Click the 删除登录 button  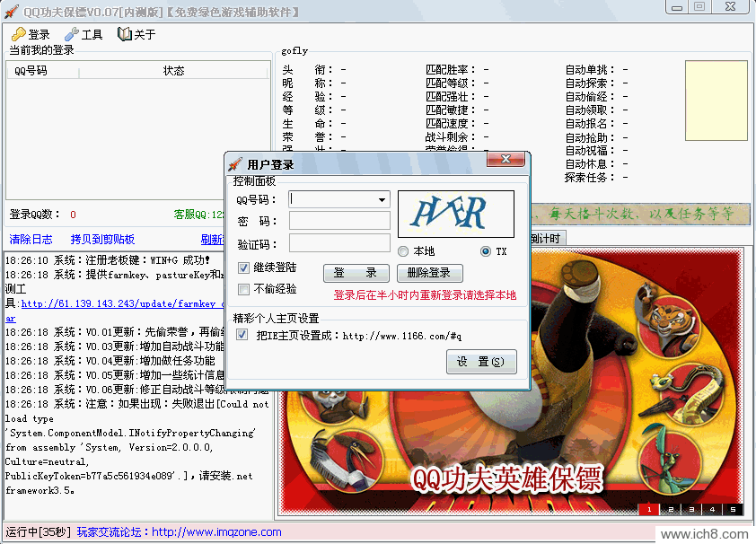pos(429,273)
